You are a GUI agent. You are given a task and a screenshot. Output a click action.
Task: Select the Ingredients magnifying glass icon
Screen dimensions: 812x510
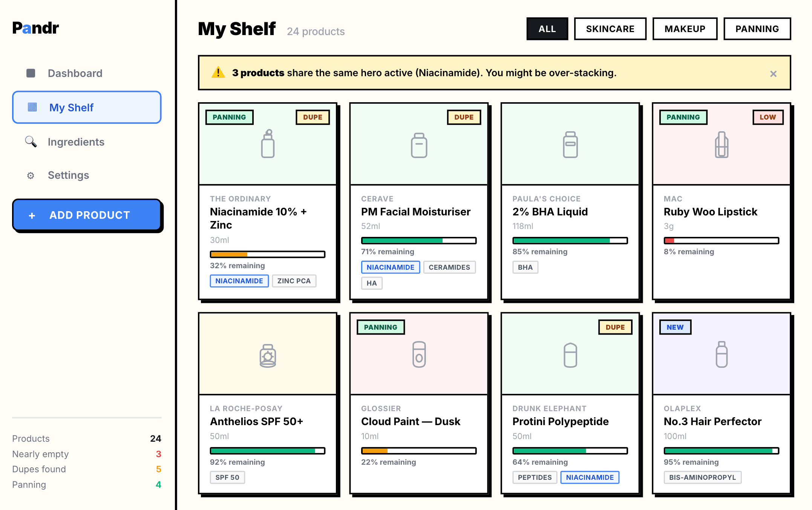click(x=31, y=142)
